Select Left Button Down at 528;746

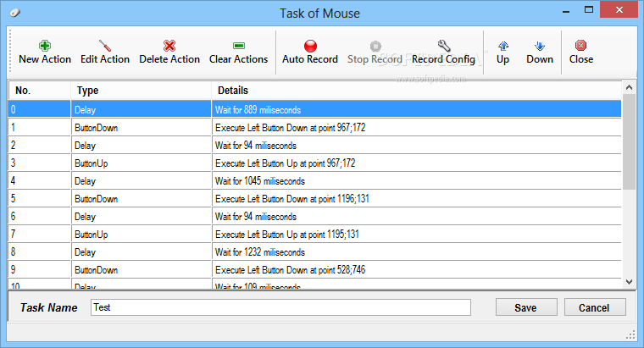(x=314, y=269)
